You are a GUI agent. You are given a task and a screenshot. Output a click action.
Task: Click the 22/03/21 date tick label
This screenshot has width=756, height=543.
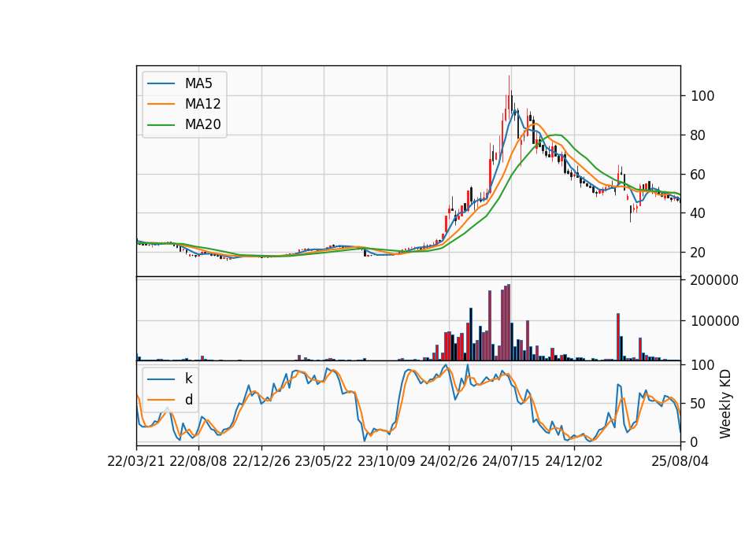136,461
